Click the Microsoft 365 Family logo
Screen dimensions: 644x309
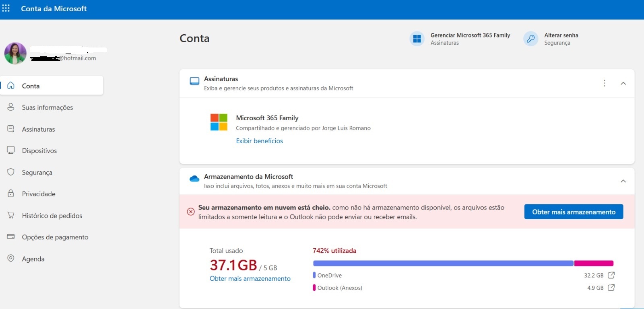click(219, 122)
